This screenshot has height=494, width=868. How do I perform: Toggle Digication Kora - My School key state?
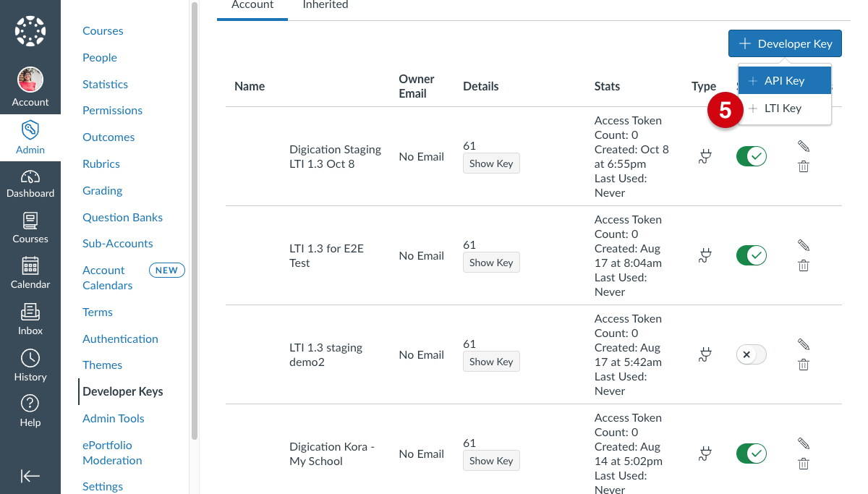pyautogui.click(x=751, y=453)
